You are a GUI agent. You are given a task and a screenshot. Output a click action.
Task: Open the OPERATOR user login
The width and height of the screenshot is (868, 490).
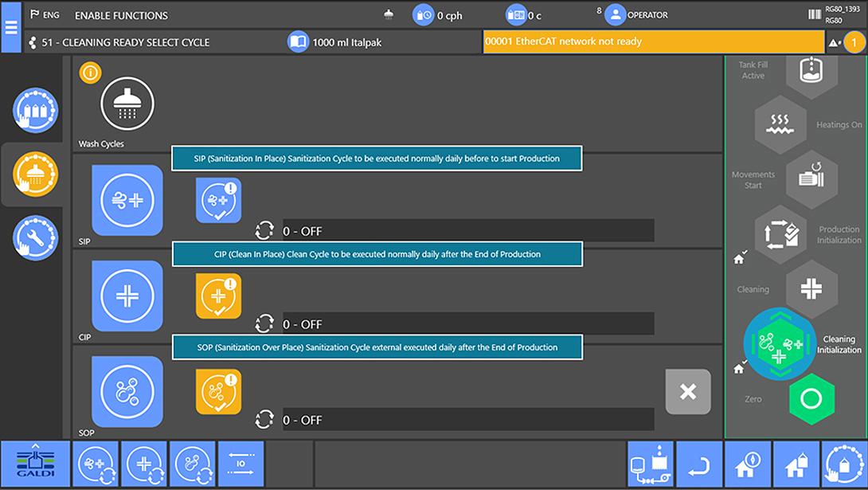click(637, 15)
